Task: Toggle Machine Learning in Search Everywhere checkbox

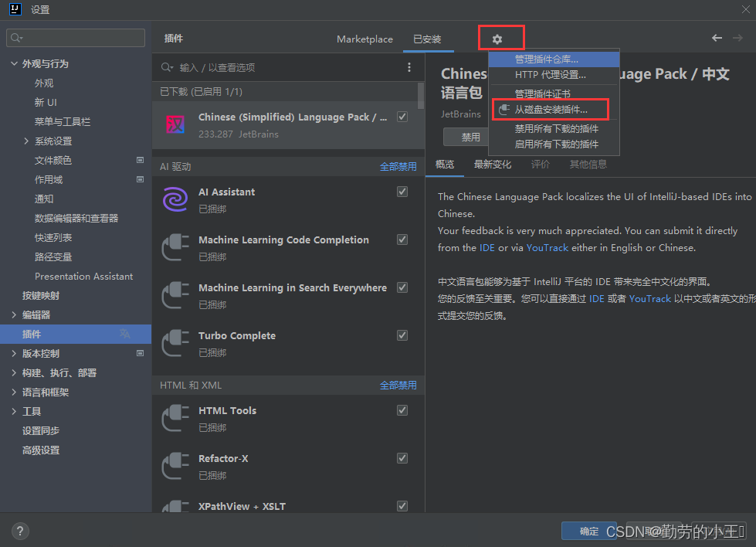Action: [x=402, y=287]
